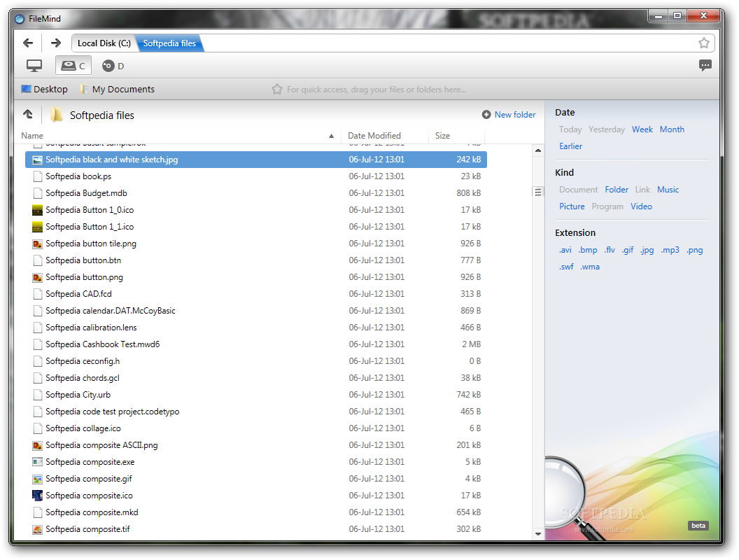This screenshot has height=560, width=739.
Task: Select Softpedia CAD.fcd
Action: click(256, 294)
